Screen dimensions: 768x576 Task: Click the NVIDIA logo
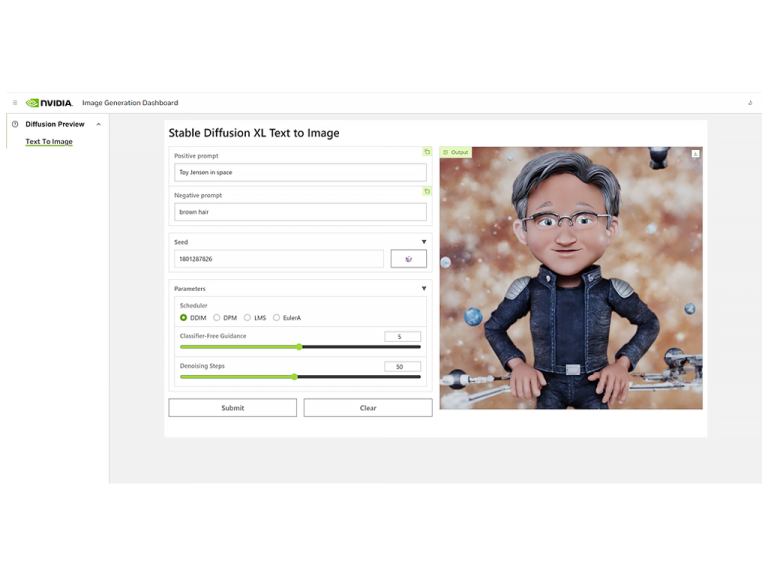click(x=49, y=103)
